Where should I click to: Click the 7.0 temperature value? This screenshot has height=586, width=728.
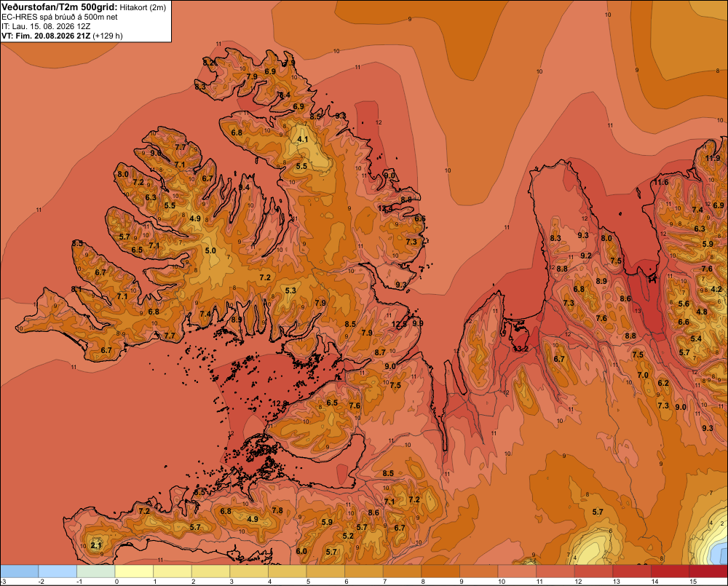click(643, 375)
